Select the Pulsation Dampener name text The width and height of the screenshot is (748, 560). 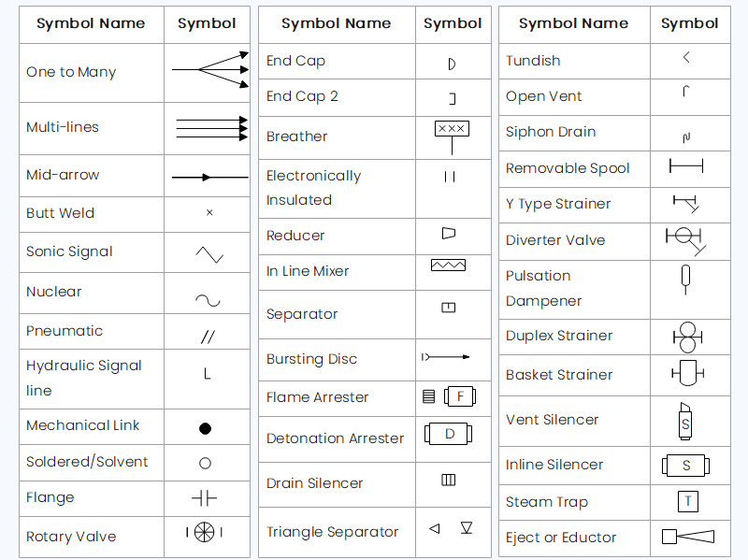click(543, 289)
